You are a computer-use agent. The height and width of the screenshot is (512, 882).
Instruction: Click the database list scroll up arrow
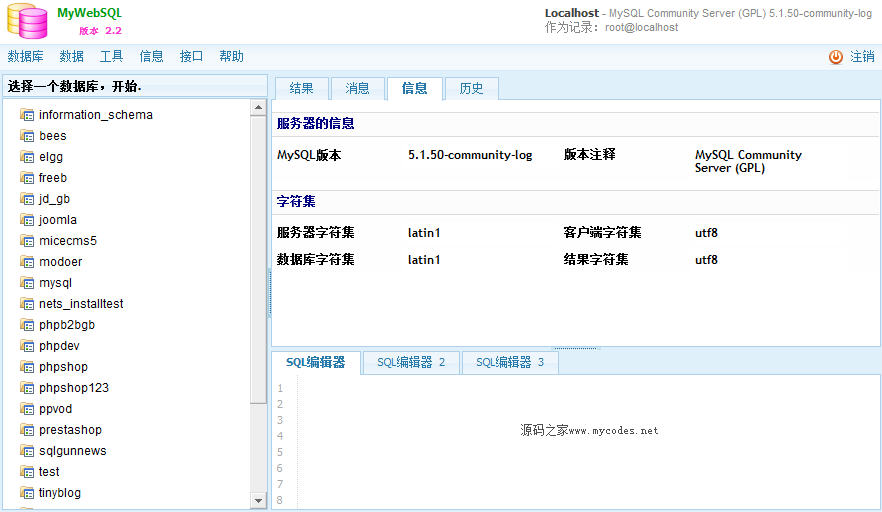[258, 107]
